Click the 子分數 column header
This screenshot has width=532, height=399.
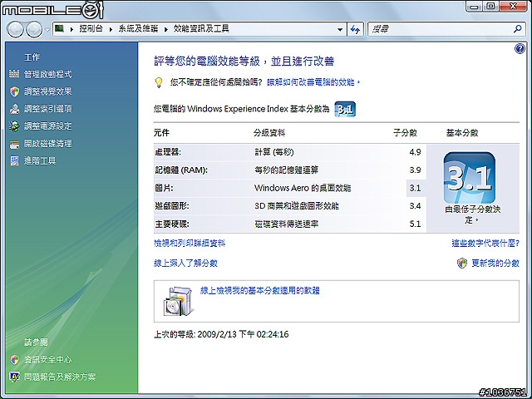click(405, 133)
